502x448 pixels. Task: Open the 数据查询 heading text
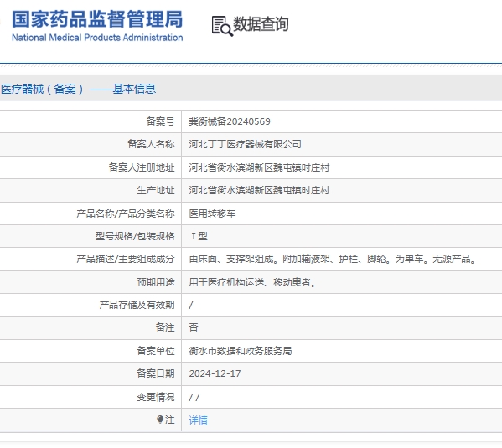point(261,24)
